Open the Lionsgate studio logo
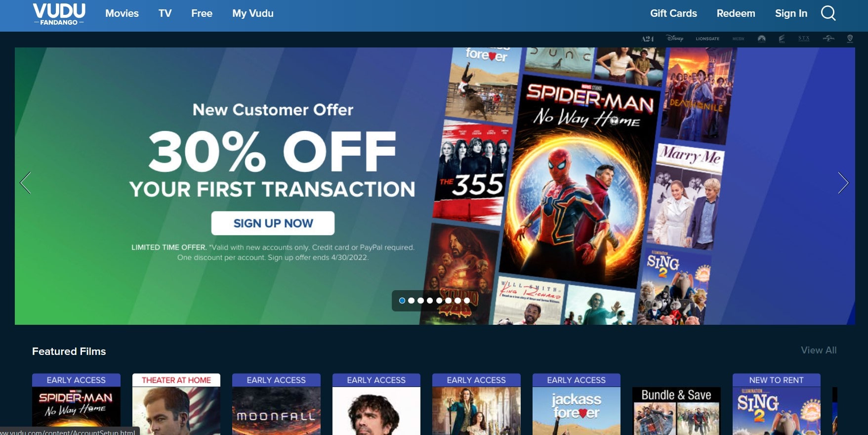This screenshot has height=435, width=868. pos(707,39)
